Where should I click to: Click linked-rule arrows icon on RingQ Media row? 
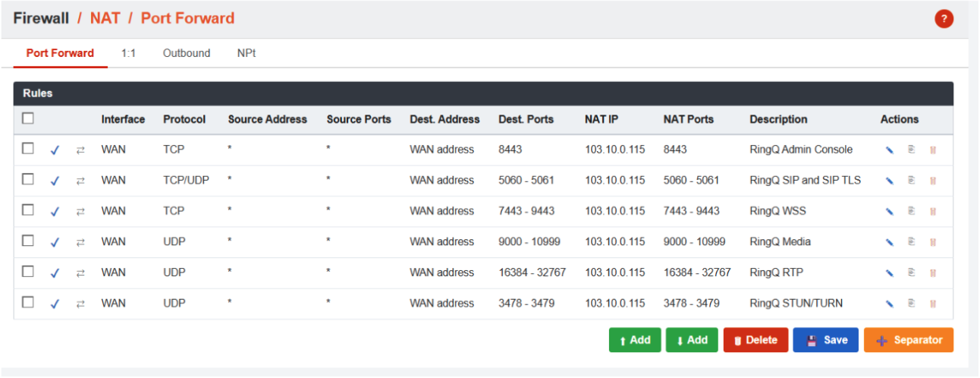[x=80, y=243]
